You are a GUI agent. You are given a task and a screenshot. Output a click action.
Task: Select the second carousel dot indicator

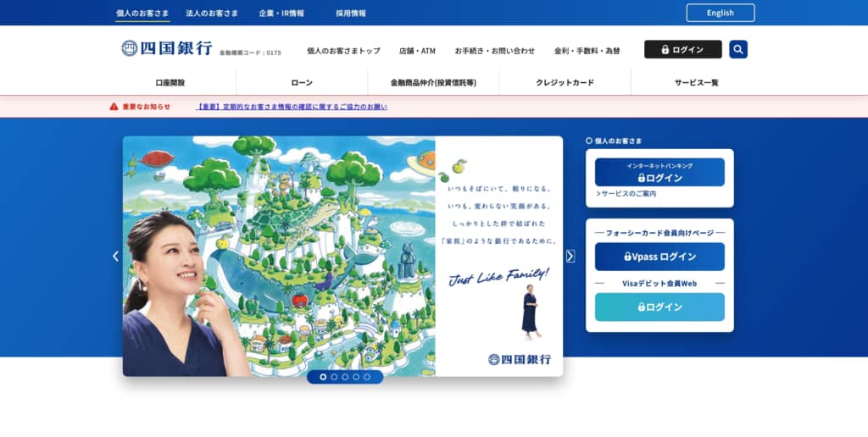[334, 377]
